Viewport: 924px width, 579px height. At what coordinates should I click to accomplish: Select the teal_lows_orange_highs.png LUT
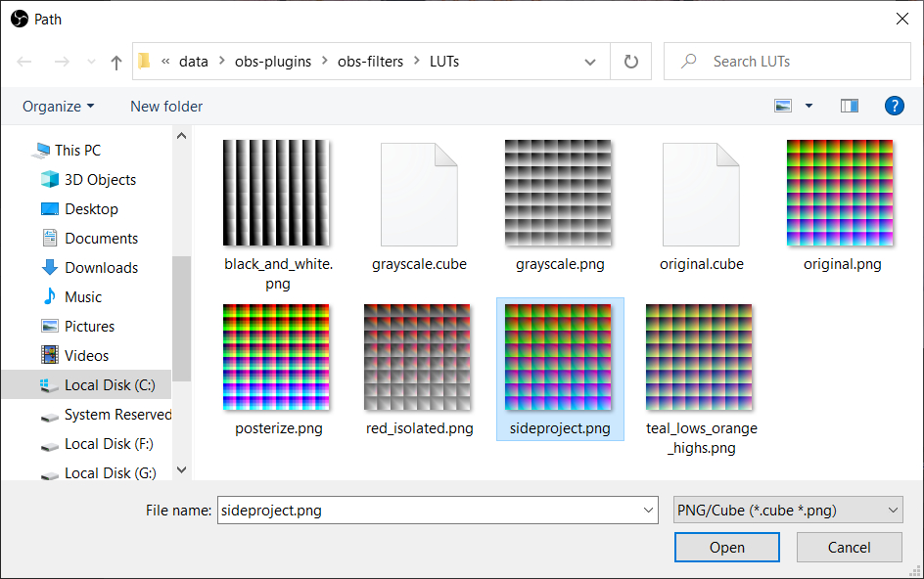(700, 357)
